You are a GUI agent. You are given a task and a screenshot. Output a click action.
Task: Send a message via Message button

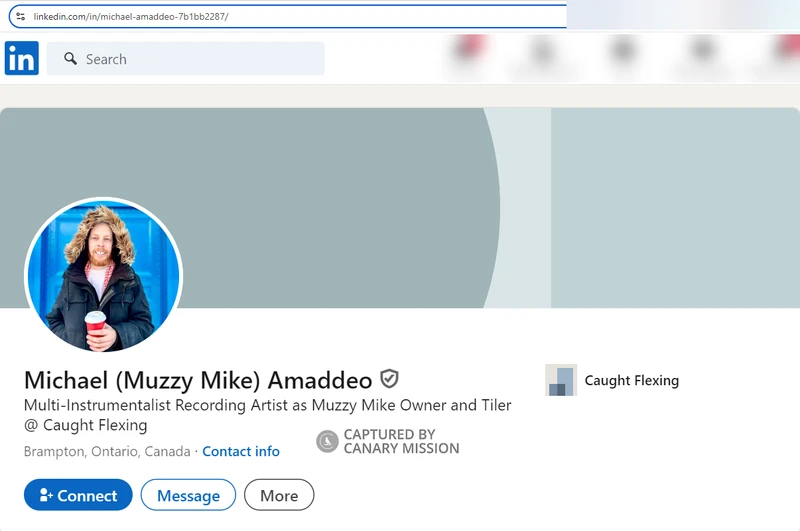[188, 495]
